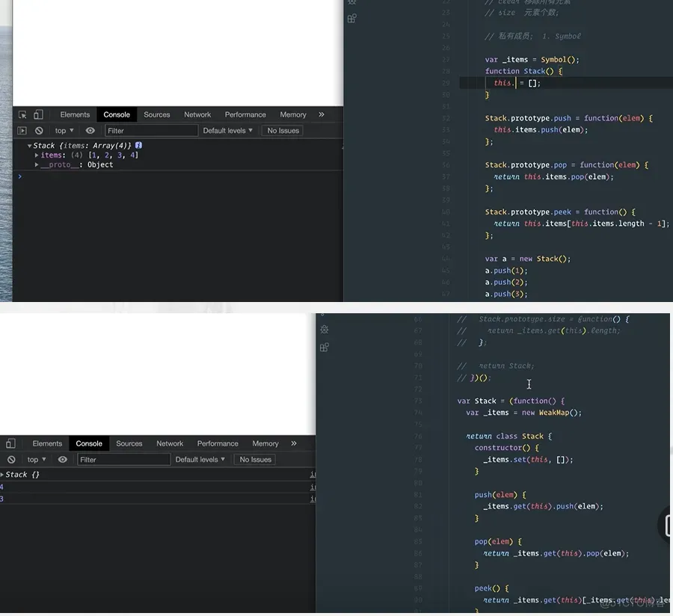Create live expression in Stack {} console
This screenshot has height=616, width=673.
(63, 460)
